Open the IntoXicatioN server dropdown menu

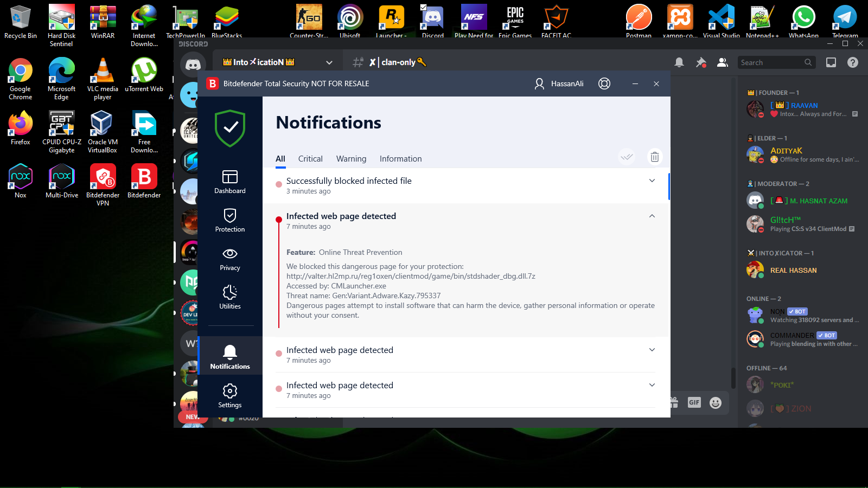329,62
